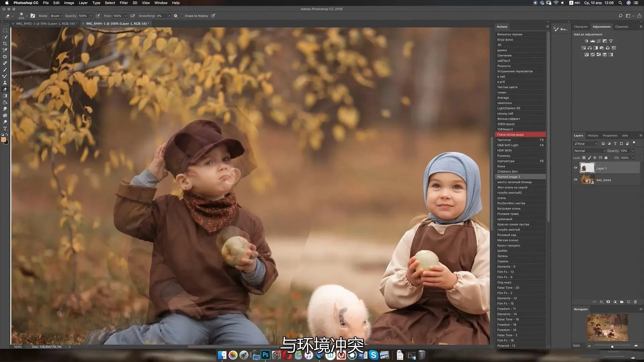644x362 pixels.
Task: Select the Rectangular Marquee tool
Action: (5, 31)
